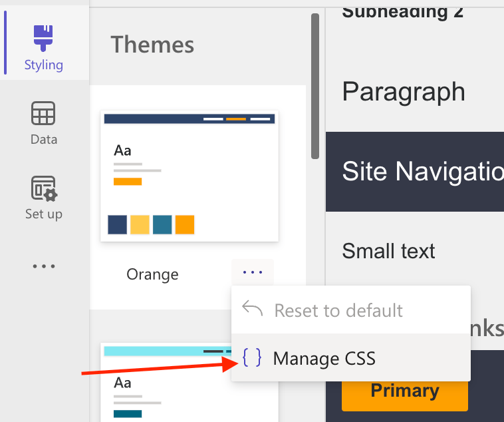Choose the Manage CSS text in menu
The image size is (504, 422).
point(324,359)
